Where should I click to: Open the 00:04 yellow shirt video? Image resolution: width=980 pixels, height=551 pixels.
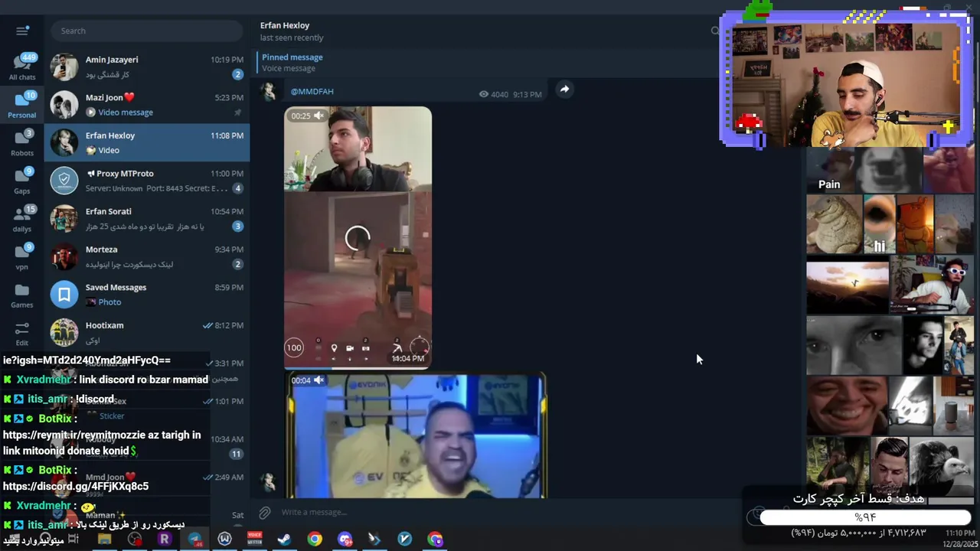click(417, 436)
